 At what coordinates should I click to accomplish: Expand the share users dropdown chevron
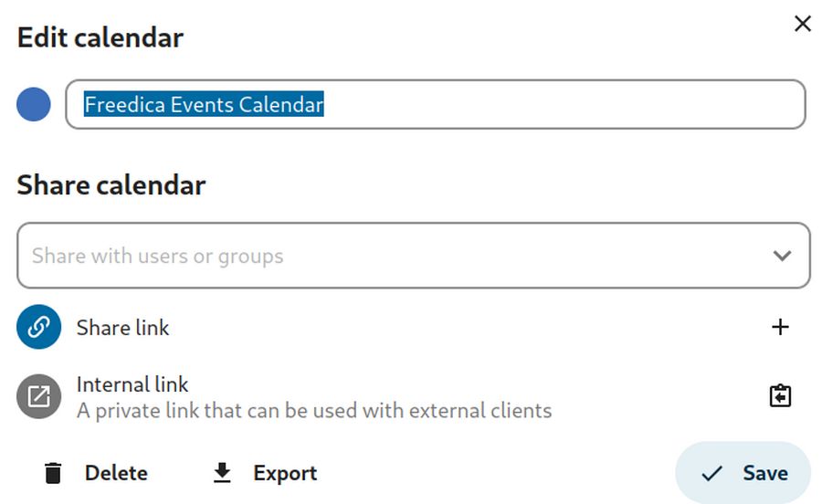tap(782, 257)
